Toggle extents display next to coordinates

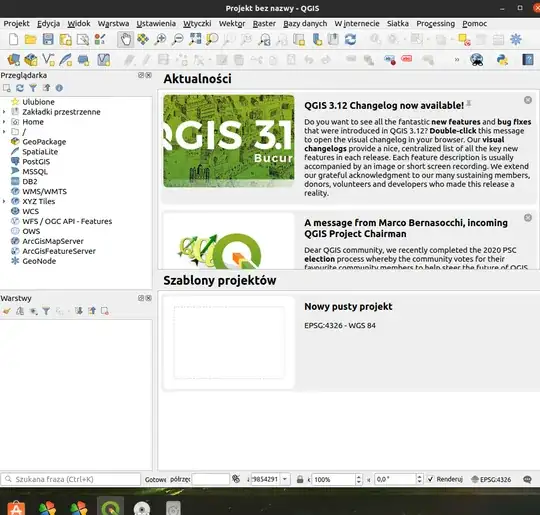(x=236, y=479)
